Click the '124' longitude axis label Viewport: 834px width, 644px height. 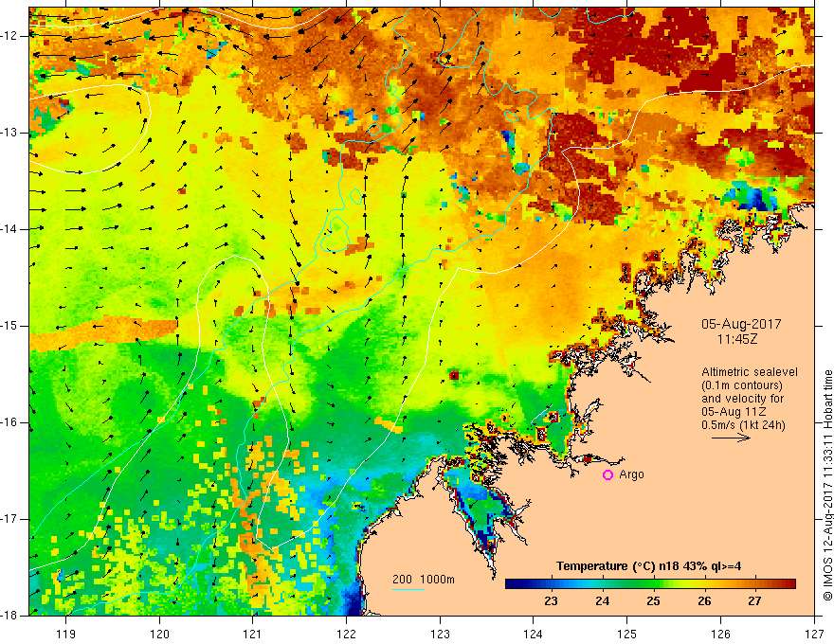[534, 634]
